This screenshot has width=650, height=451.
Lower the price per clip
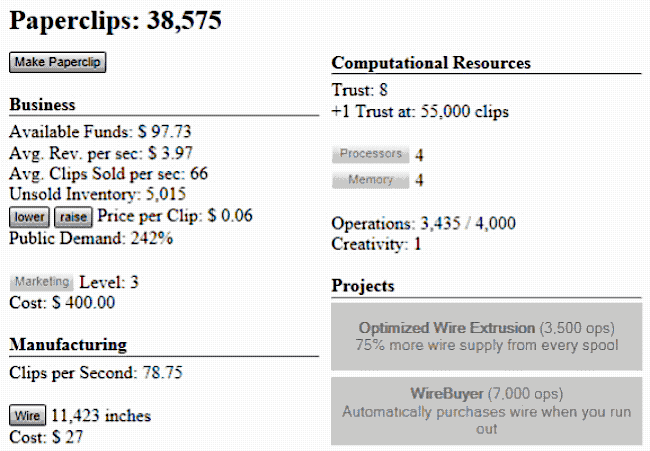pyautogui.click(x=29, y=217)
